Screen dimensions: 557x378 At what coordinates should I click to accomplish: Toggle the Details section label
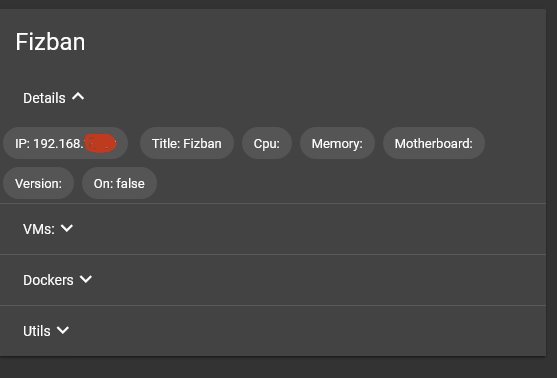click(x=44, y=98)
